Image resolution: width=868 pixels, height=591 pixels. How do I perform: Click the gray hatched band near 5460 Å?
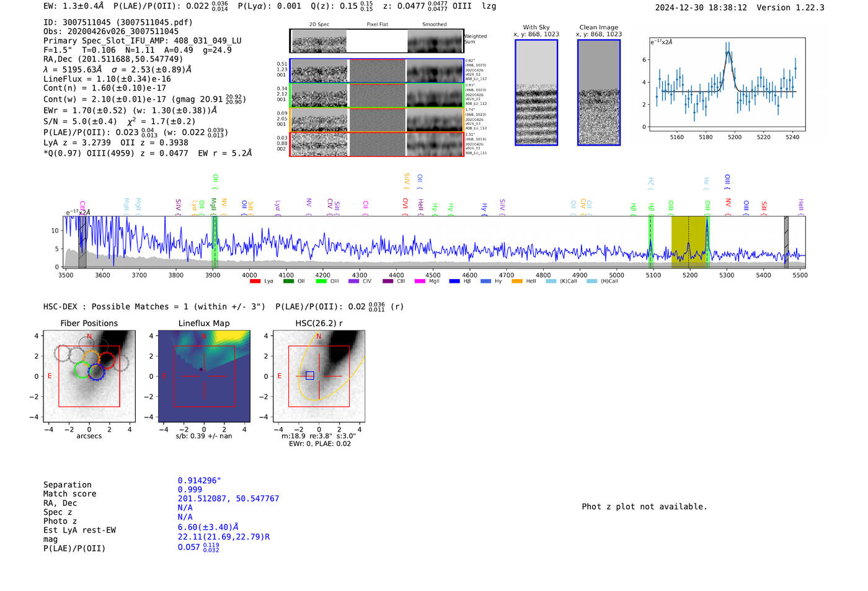786,242
